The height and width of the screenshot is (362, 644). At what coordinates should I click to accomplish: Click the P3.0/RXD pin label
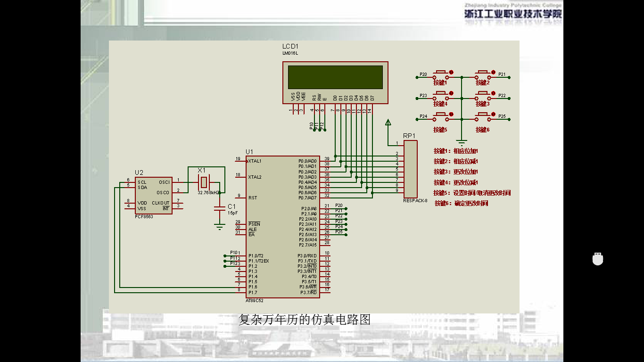click(307, 255)
